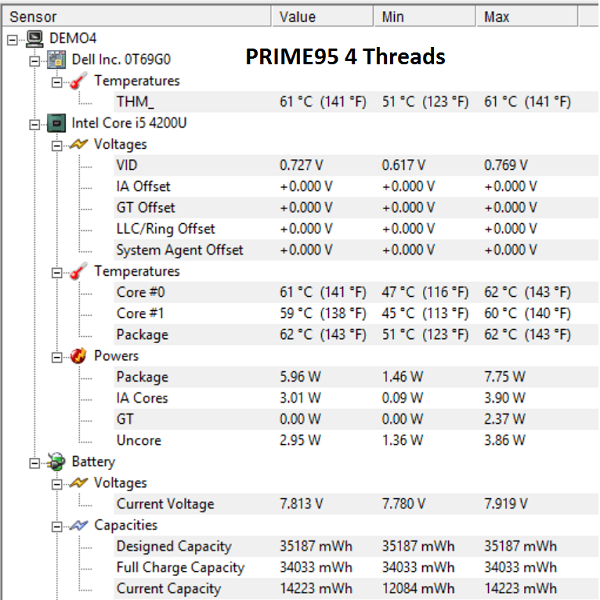Select the Uncore power row
This screenshot has width=600, height=600.
[356, 440]
